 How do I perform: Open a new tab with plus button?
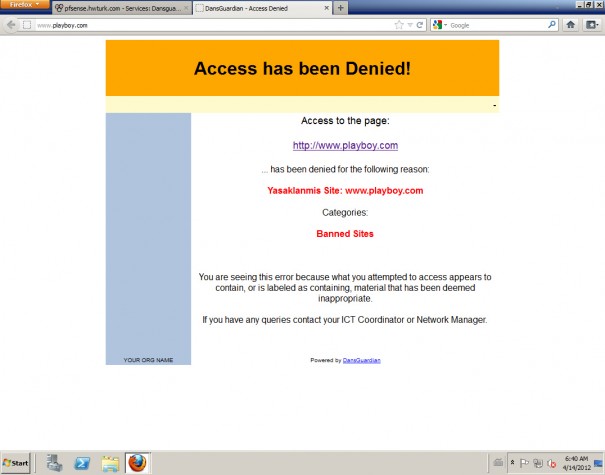340,8
